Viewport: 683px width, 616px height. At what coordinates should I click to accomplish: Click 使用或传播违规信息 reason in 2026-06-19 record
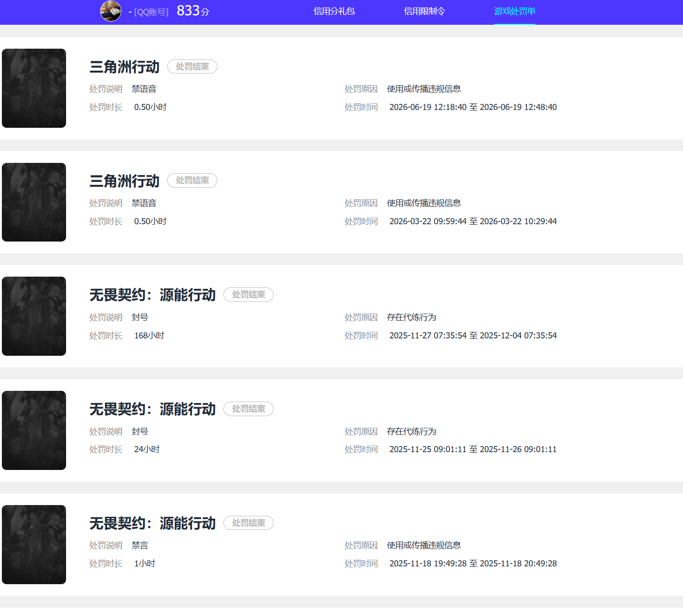tap(424, 89)
